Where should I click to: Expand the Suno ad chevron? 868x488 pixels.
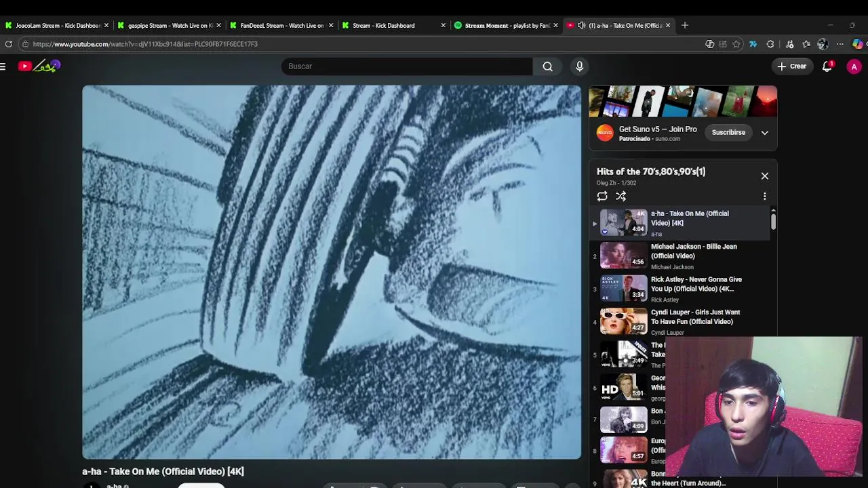765,133
